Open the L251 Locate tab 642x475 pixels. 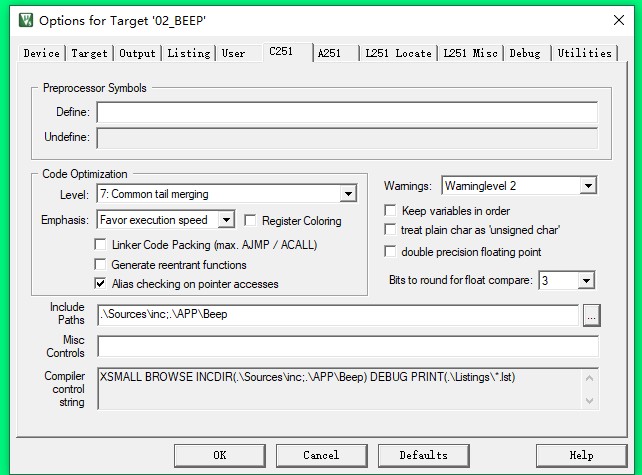[400, 53]
